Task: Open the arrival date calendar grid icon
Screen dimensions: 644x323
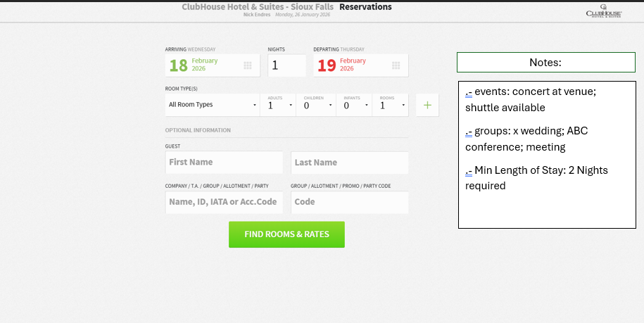Action: (x=248, y=65)
